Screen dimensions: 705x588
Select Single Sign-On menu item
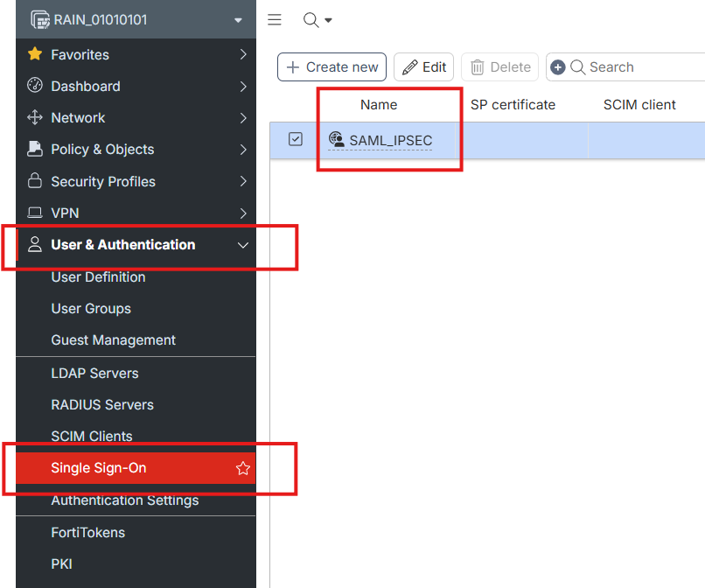tap(136, 468)
